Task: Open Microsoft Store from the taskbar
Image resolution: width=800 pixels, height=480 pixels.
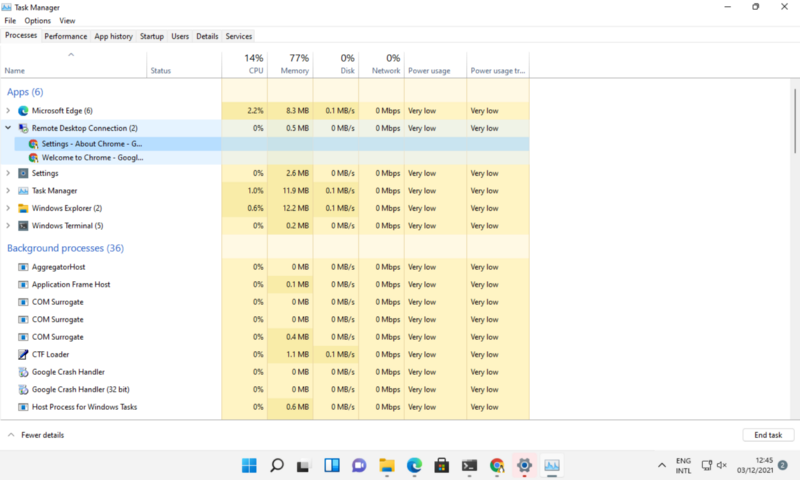Action: [x=442, y=465]
